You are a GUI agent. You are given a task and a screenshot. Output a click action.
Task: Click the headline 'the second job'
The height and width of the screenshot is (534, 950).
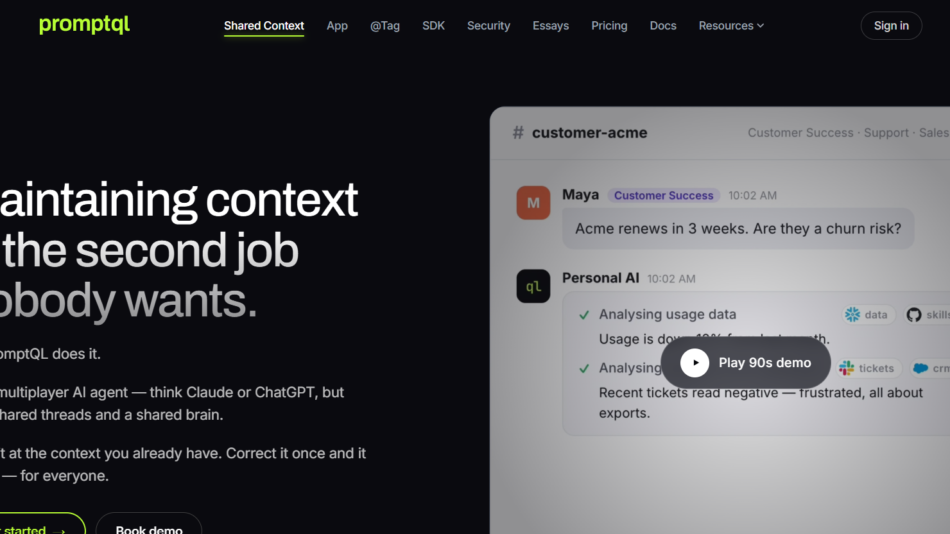click(150, 251)
